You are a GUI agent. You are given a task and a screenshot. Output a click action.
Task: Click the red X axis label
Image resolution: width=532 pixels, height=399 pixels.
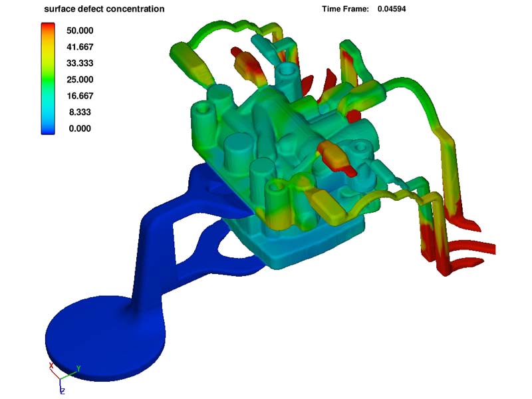point(51,366)
